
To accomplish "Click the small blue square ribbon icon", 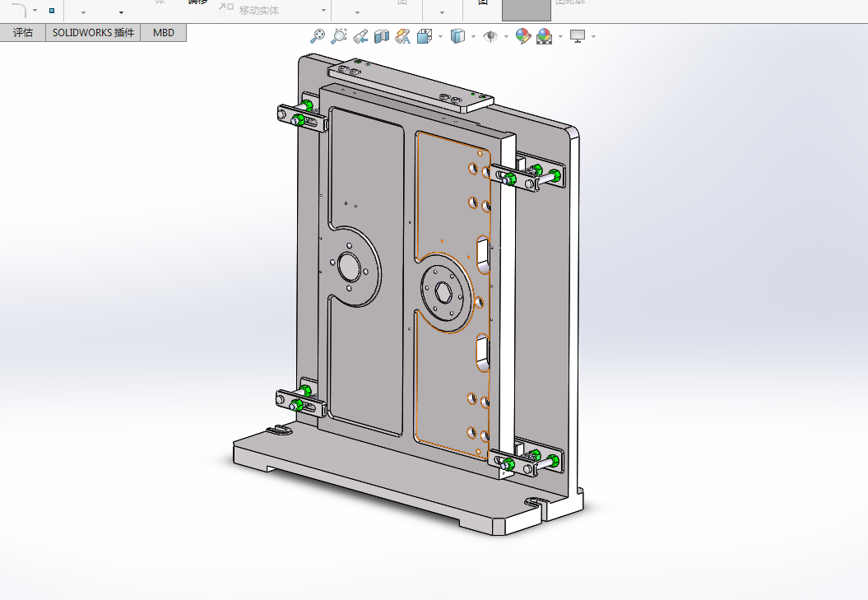I will pos(52,11).
